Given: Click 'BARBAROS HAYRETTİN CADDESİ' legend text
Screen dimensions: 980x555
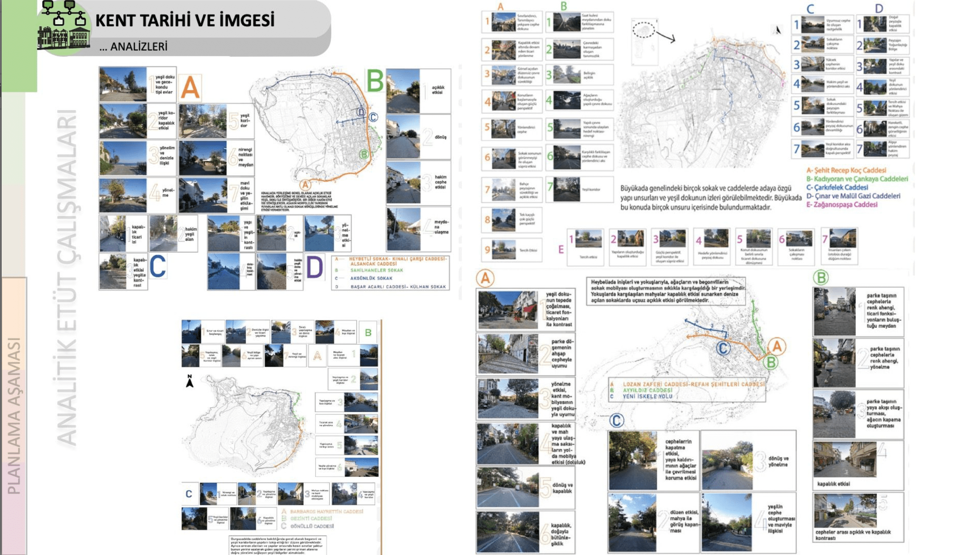Looking at the screenshot, I should coord(326,511).
